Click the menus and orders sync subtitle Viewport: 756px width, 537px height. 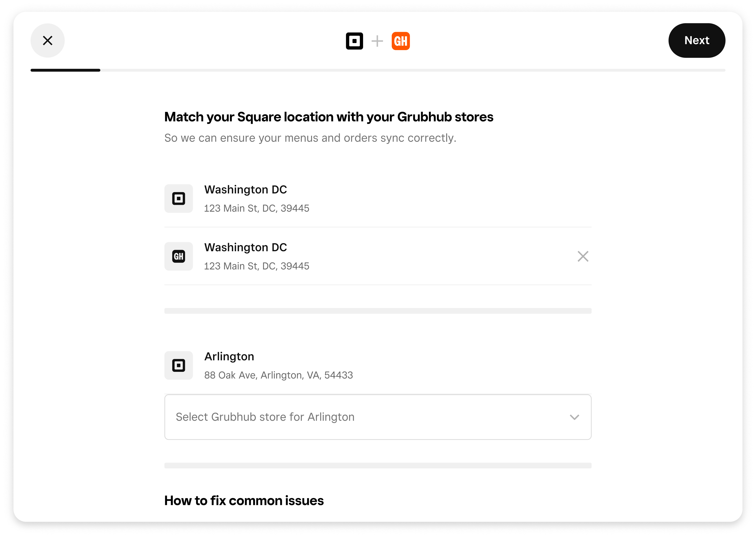pos(310,138)
